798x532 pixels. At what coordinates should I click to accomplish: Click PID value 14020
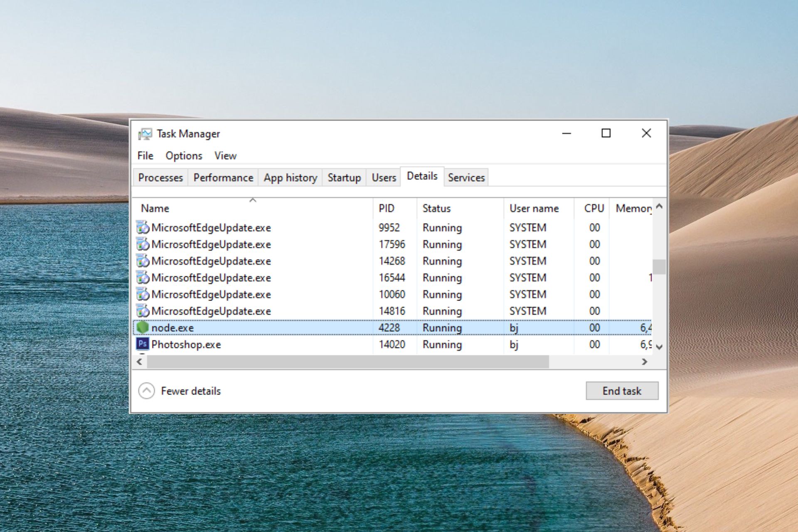tap(392, 345)
